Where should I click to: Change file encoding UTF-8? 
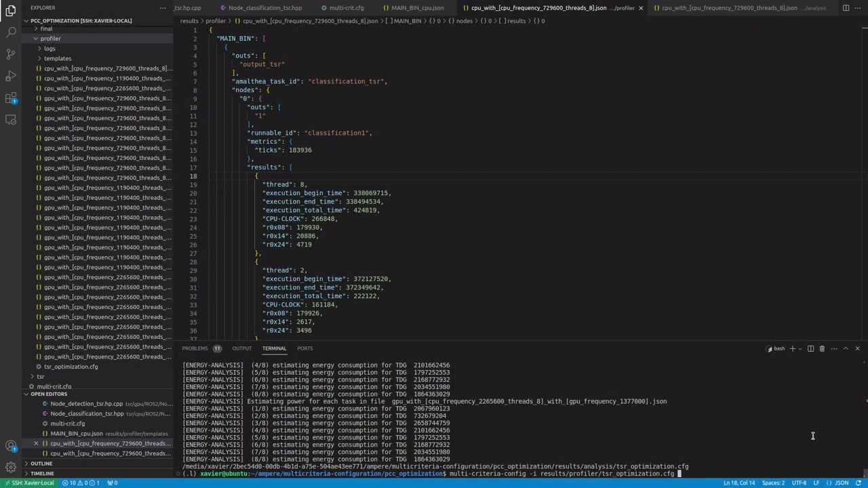click(799, 483)
